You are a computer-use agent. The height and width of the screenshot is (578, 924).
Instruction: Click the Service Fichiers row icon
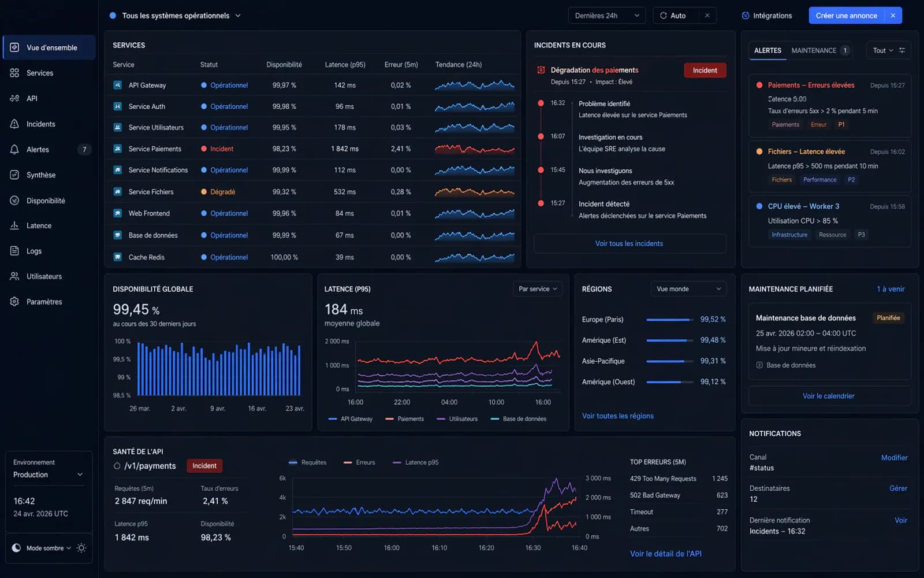(117, 191)
